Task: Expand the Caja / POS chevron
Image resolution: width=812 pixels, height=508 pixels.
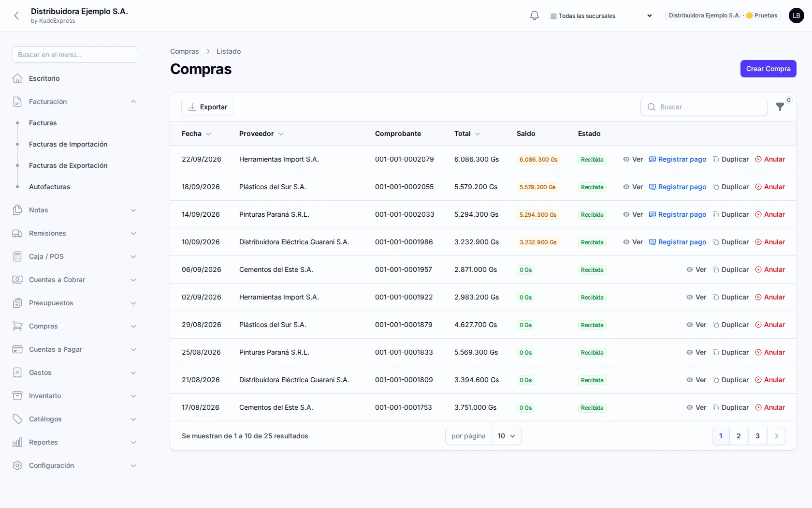Action: pyautogui.click(x=133, y=256)
